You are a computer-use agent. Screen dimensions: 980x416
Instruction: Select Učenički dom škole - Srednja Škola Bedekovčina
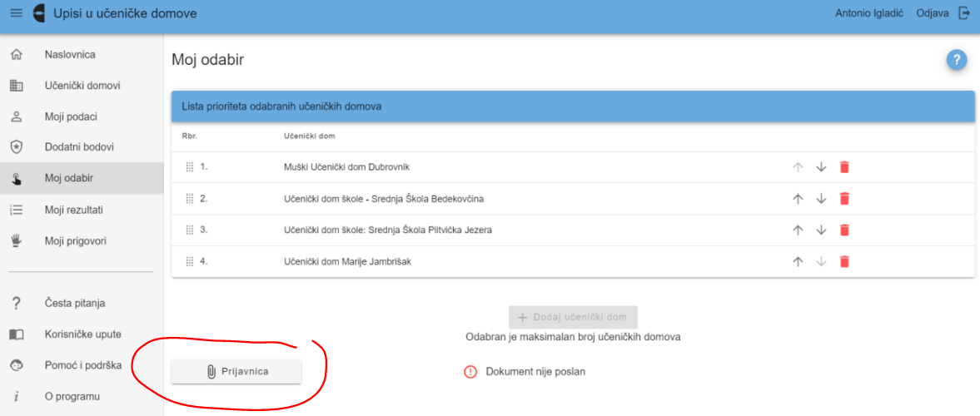[x=384, y=199]
